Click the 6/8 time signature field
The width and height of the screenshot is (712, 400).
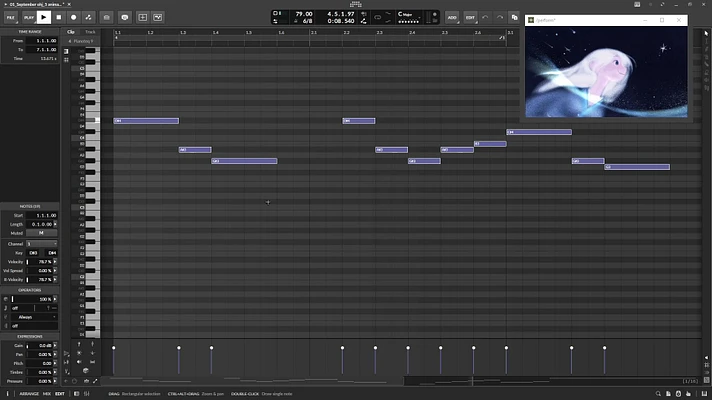[x=307, y=21]
